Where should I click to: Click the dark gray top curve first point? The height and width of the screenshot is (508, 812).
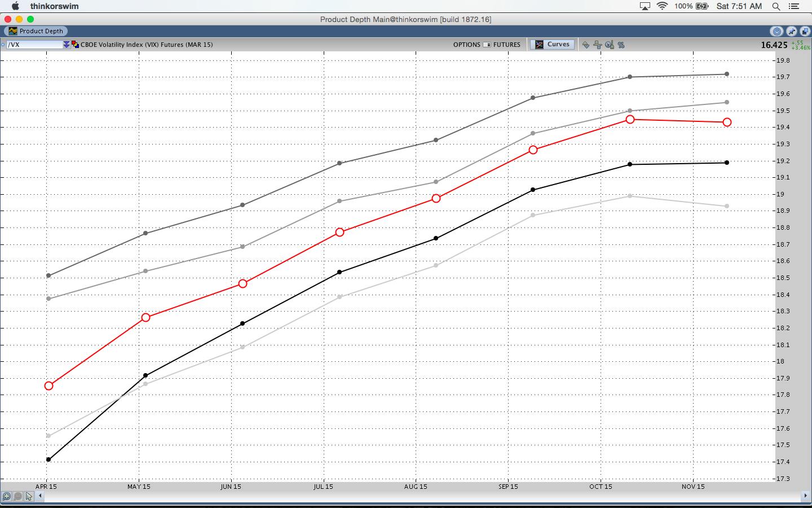click(48, 275)
